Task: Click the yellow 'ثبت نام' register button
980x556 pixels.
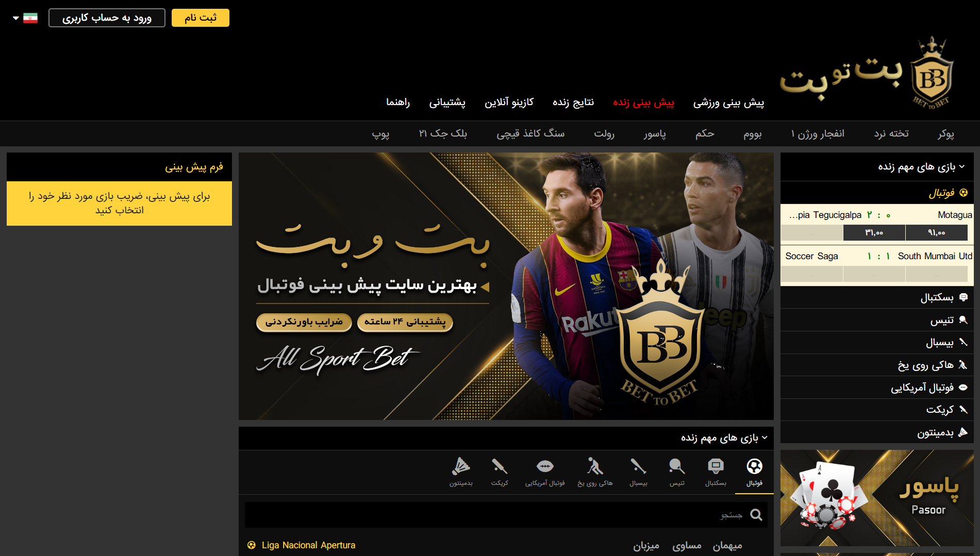Action: [x=201, y=18]
